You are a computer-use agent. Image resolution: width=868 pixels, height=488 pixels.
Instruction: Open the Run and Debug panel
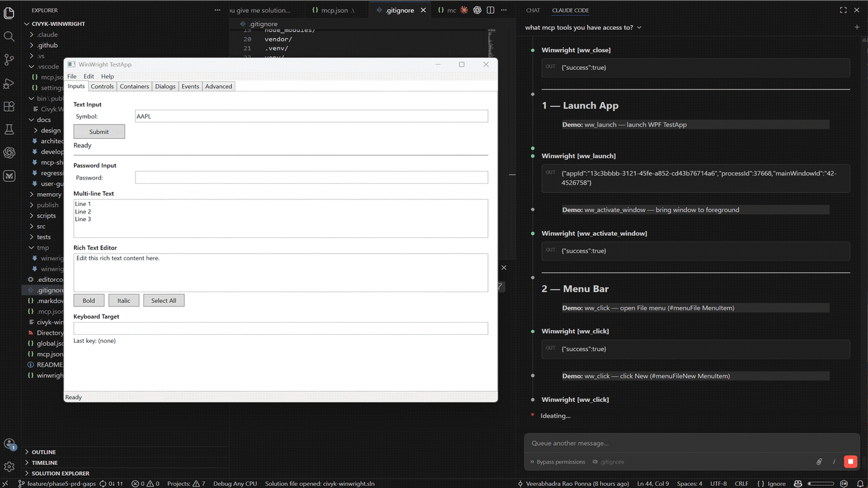(9, 83)
